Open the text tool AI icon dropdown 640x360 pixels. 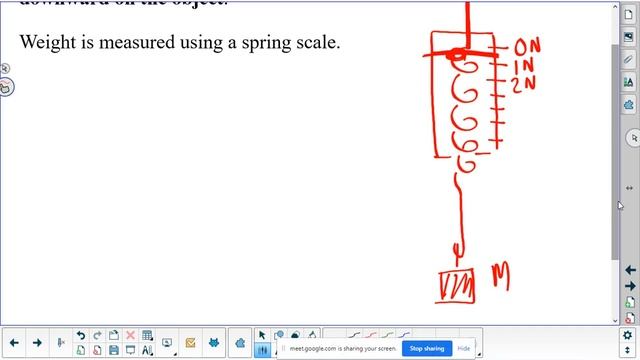pos(147,350)
